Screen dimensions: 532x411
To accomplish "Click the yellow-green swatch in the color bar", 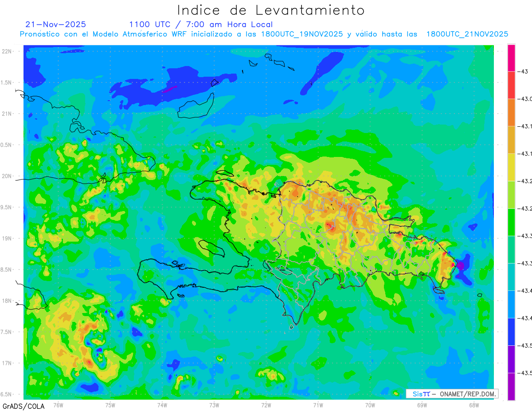I will click(511, 195).
